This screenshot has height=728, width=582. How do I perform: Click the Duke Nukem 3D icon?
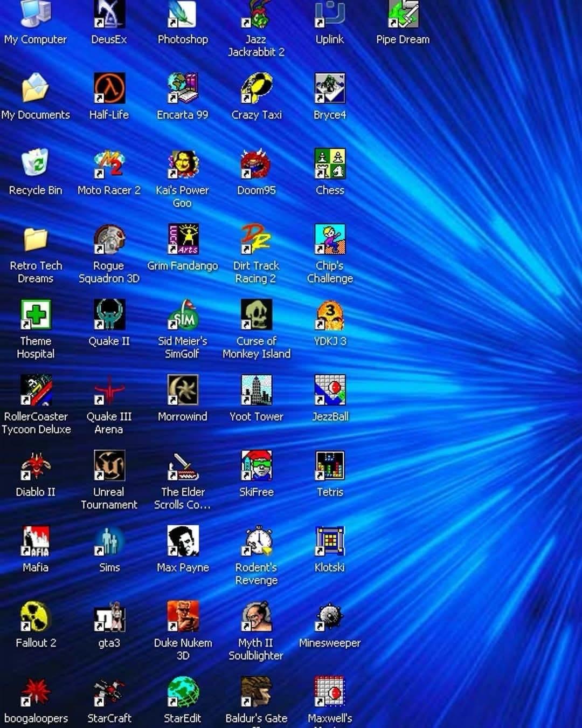(x=183, y=616)
